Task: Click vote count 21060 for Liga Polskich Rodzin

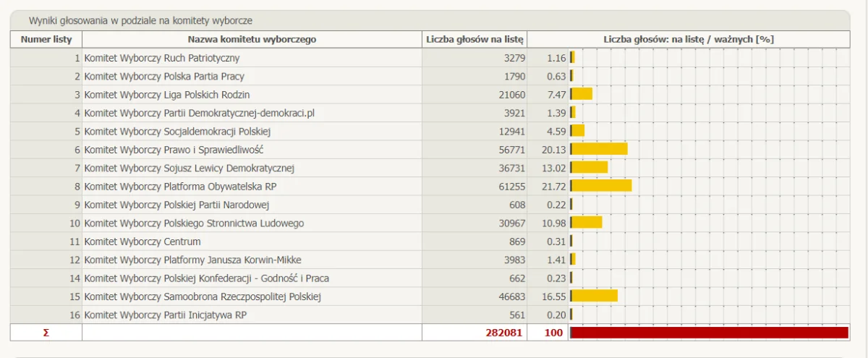Action: (x=512, y=95)
